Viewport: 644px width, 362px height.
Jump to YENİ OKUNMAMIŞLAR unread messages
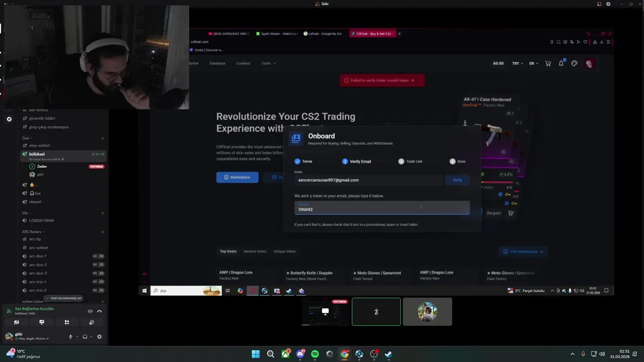(x=63, y=298)
